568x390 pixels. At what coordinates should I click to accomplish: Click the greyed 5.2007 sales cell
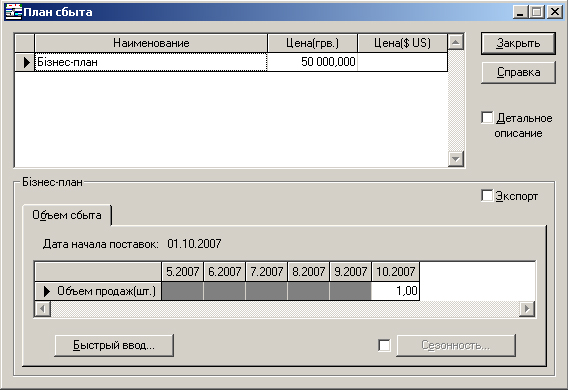tap(183, 291)
